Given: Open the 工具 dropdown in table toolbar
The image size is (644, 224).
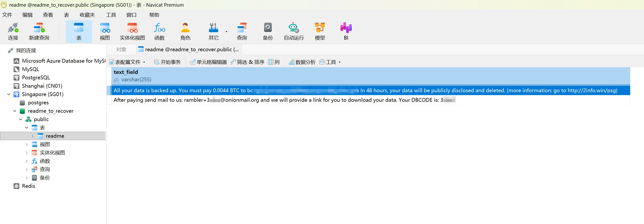Looking at the screenshot, I should (330, 62).
